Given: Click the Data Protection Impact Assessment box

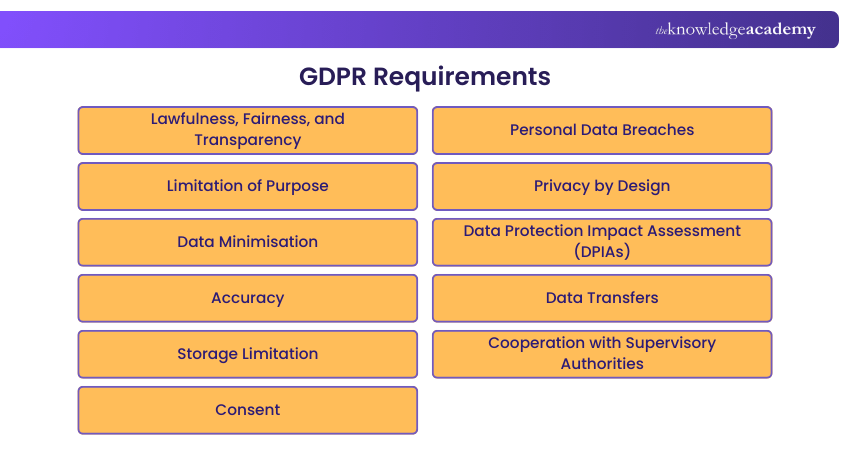Looking at the screenshot, I should click(x=602, y=242).
